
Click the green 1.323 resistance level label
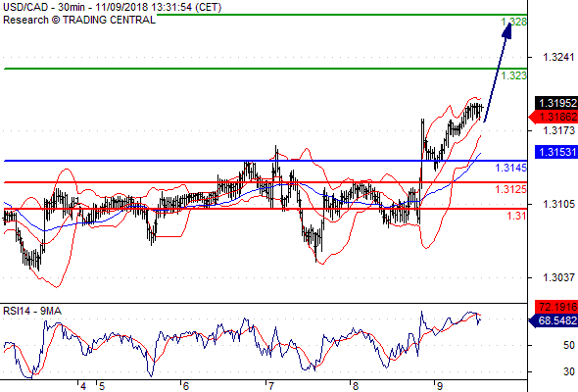514,75
